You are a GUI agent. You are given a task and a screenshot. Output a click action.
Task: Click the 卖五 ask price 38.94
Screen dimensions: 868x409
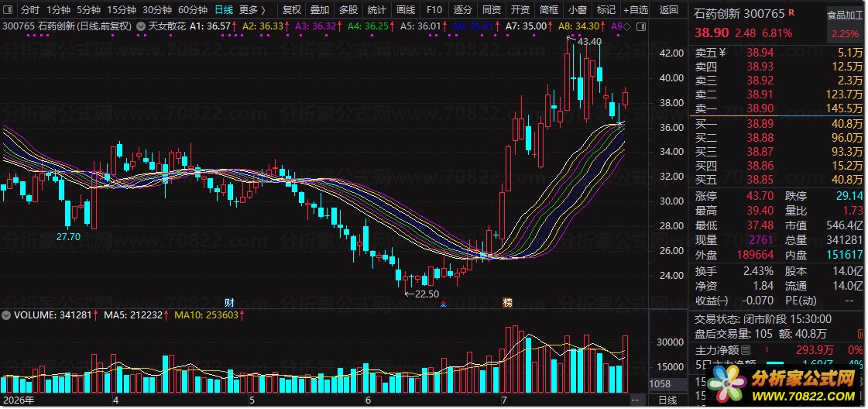coord(760,53)
